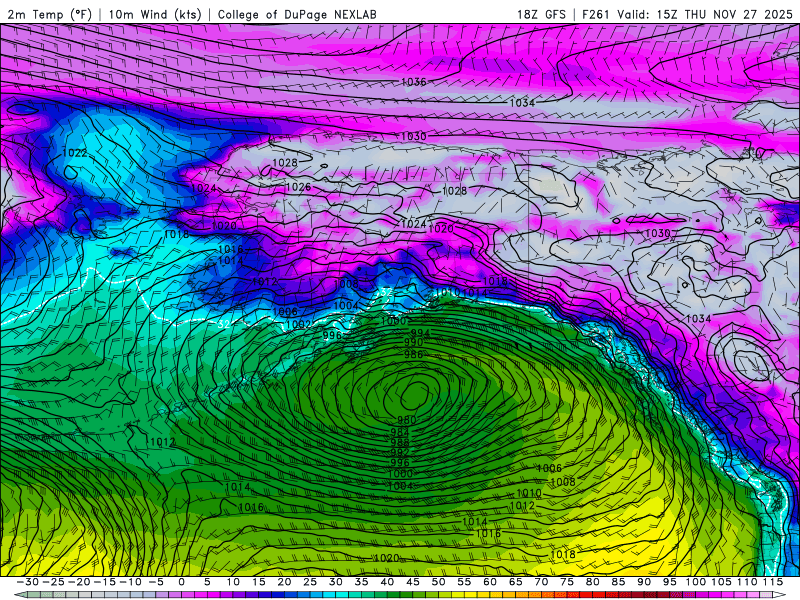Click the 75 value on the temperature scale

pyautogui.click(x=567, y=582)
